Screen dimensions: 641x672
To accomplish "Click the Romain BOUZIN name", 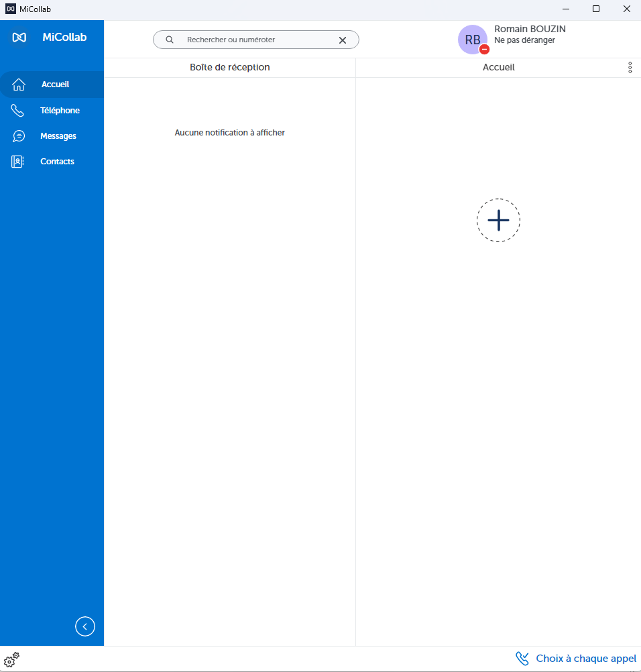I will 530,29.
